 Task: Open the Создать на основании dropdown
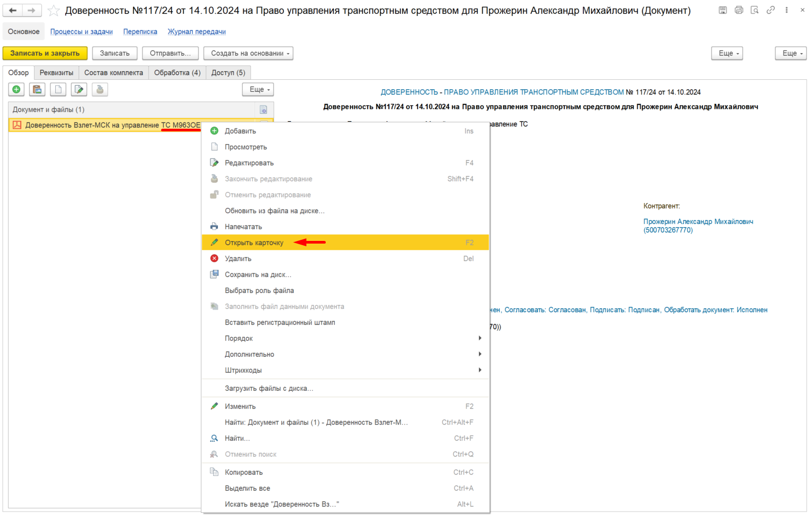click(248, 53)
